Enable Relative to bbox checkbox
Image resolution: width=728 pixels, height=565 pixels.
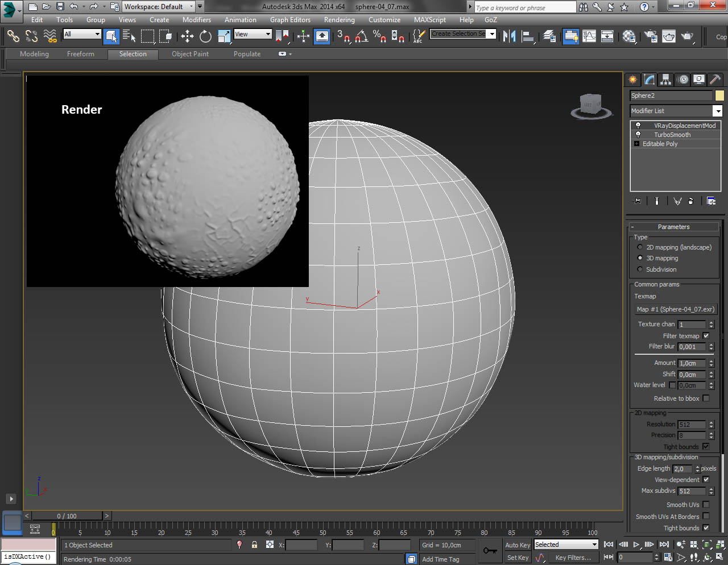click(706, 398)
